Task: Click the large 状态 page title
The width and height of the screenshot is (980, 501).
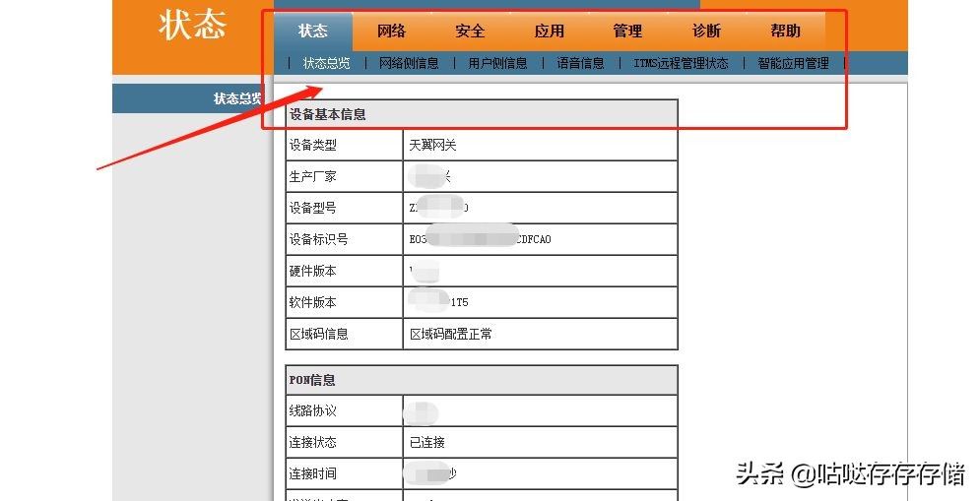Action: coord(192,26)
